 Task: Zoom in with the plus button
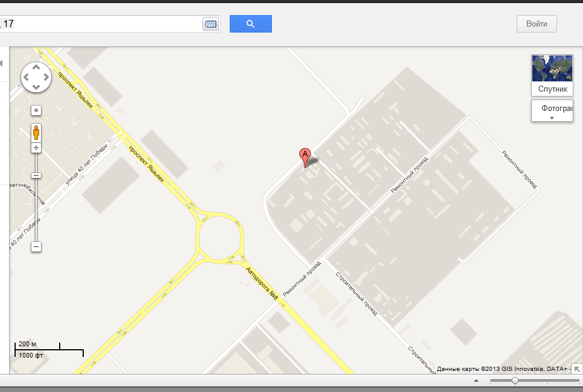[x=36, y=148]
